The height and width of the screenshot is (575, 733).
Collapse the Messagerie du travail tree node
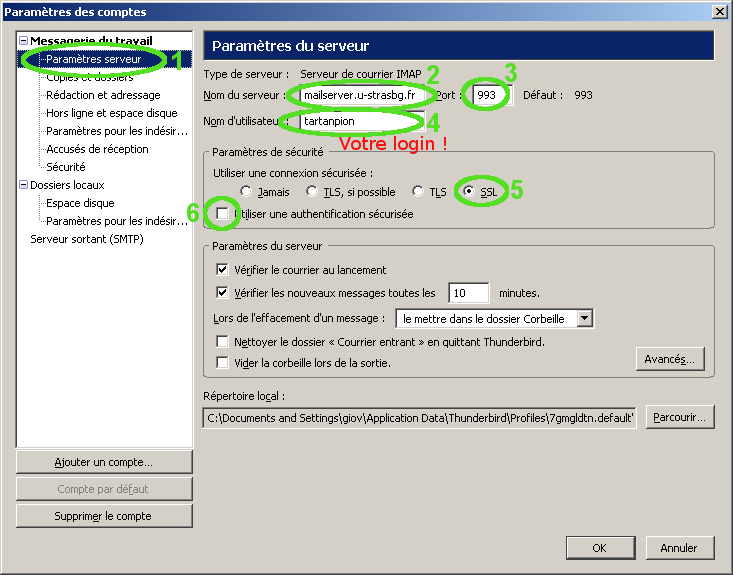tap(23, 41)
